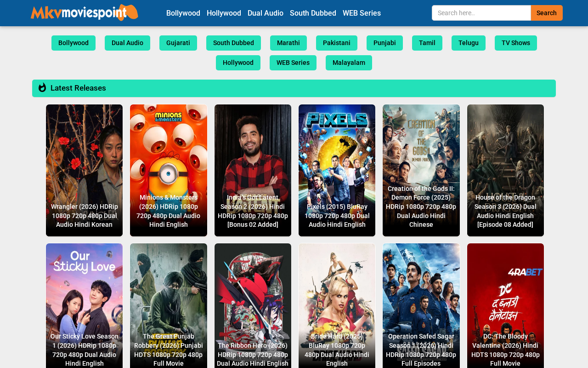This screenshot has height=368, width=588.
Task: Click Creation of the Gods II title link
Action: coord(421,207)
